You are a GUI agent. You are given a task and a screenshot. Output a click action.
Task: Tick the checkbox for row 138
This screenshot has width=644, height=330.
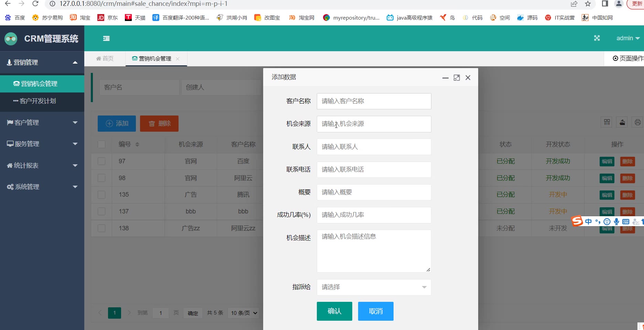coord(101,228)
